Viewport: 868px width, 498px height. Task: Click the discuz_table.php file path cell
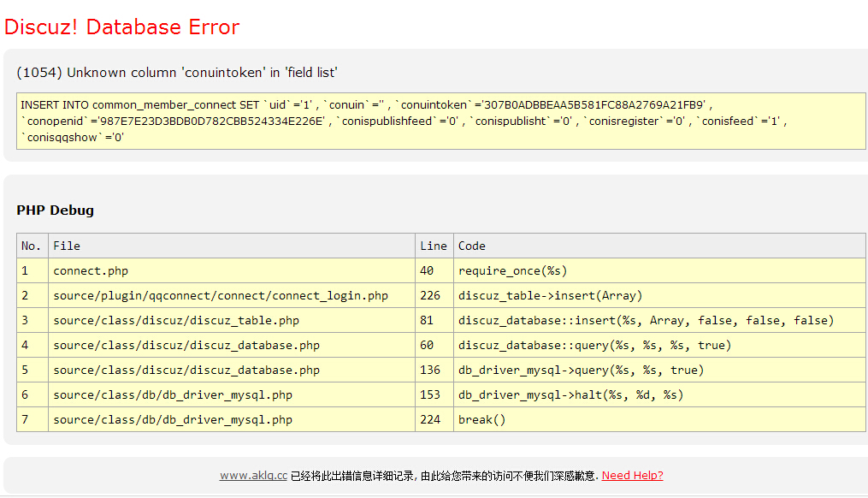coord(232,320)
